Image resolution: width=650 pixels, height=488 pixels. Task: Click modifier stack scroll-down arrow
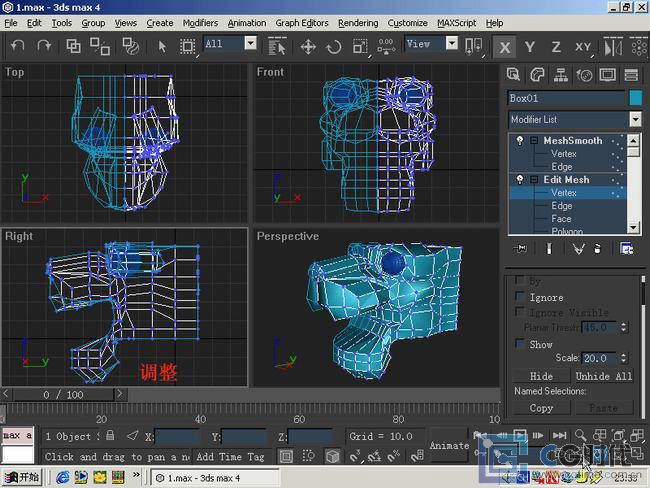[x=633, y=227]
